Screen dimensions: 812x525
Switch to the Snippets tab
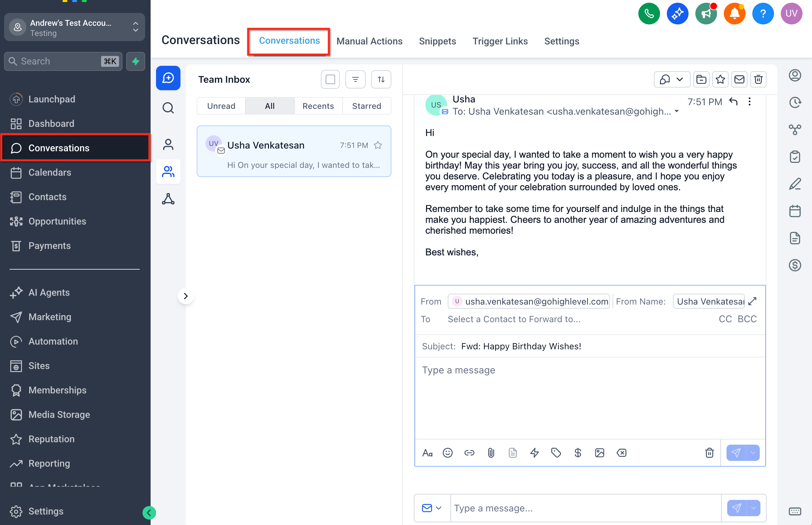[x=437, y=41]
